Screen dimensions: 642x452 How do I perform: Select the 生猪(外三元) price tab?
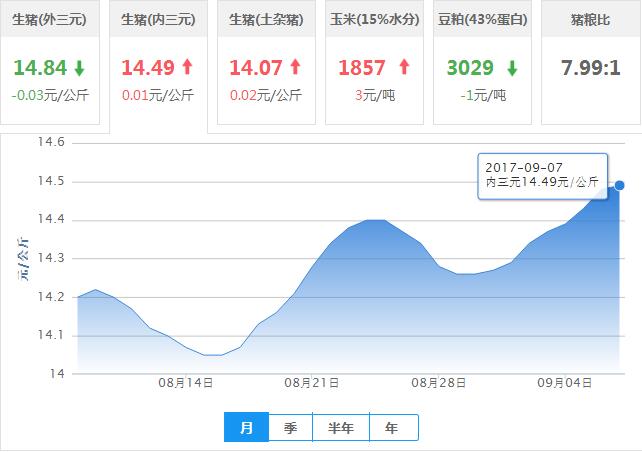pos(50,62)
